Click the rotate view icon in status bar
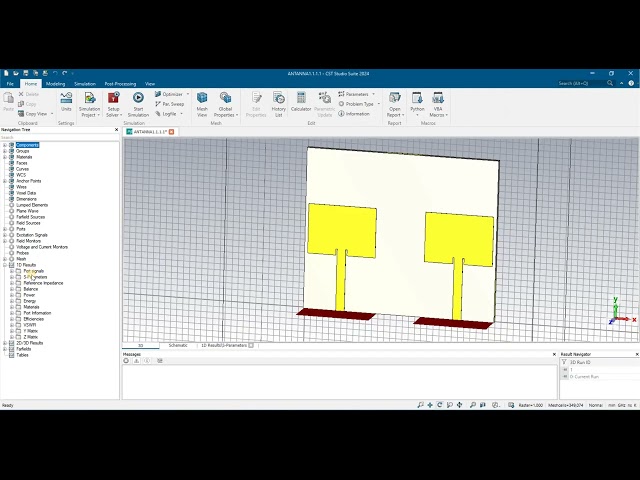The width and height of the screenshot is (640, 480). 440,405
